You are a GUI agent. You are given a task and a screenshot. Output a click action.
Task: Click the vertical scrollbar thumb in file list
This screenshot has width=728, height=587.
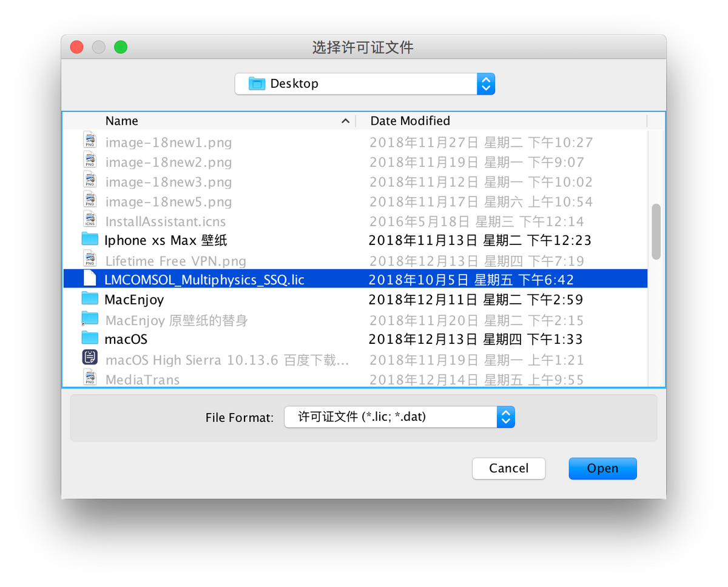pyautogui.click(x=656, y=232)
